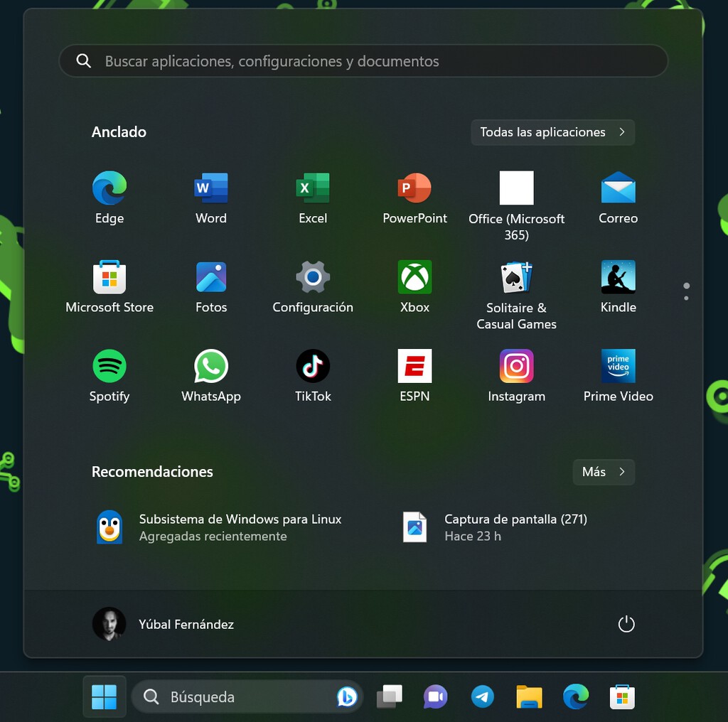The width and height of the screenshot is (728, 722).
Task: Open Captura de pantalla (271) file
Action: coord(498,527)
